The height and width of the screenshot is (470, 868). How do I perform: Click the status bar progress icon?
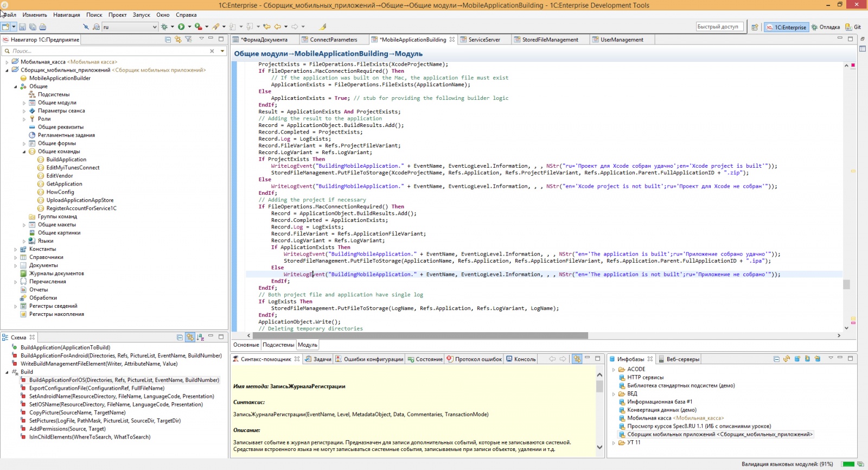tap(860, 464)
